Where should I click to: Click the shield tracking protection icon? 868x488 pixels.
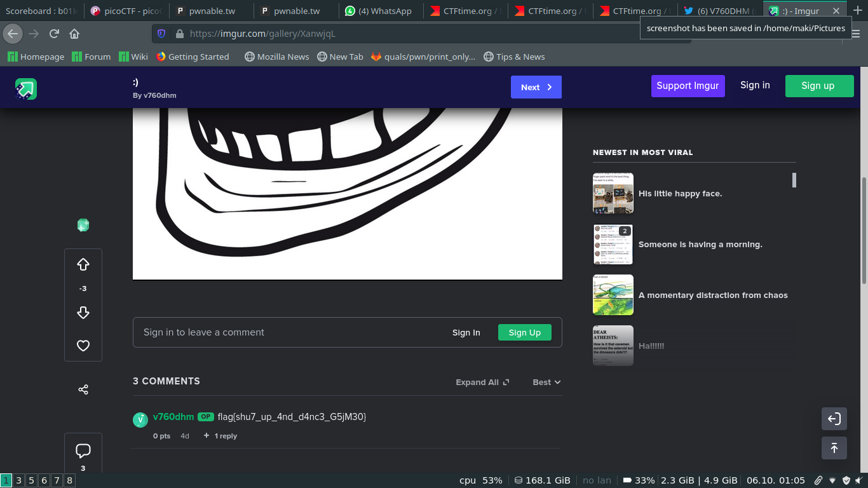click(x=161, y=34)
